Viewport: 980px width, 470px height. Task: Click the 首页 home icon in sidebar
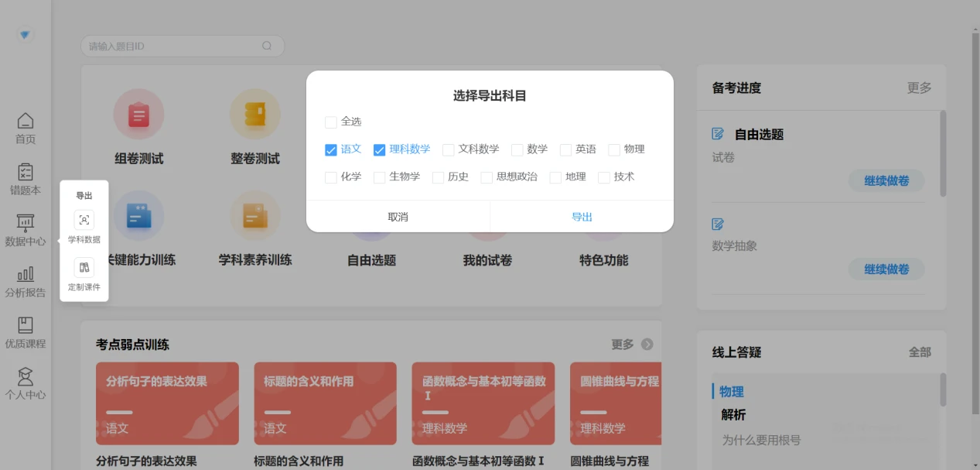click(26, 121)
